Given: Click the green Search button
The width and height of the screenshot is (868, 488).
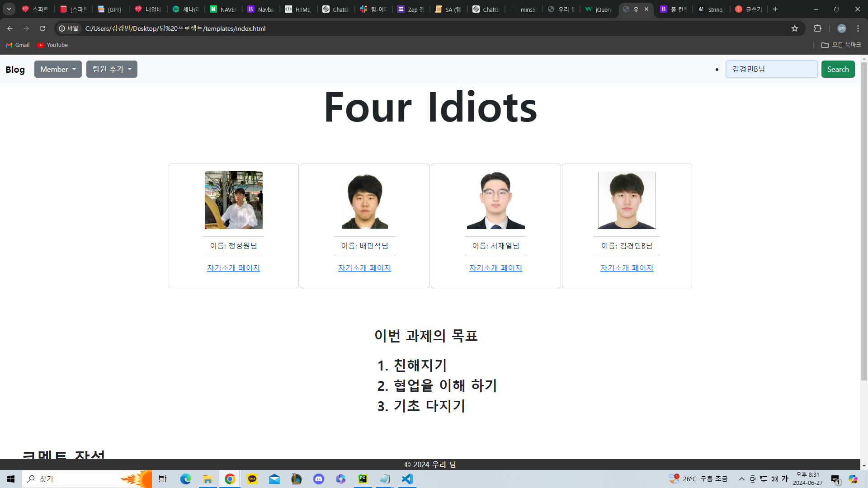Looking at the screenshot, I should (x=838, y=69).
